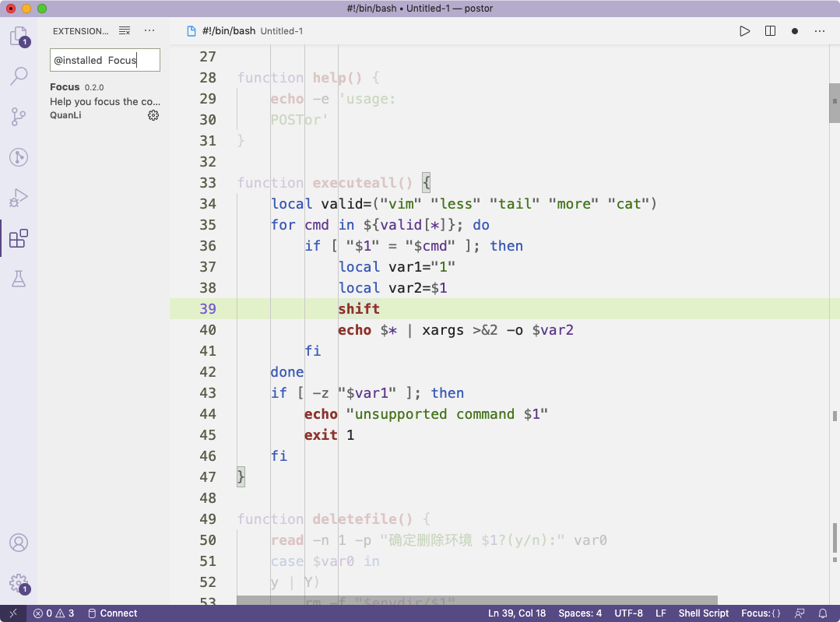Toggle Focus:{} mode in status bar
Viewport: 840px width, 622px height.
coord(761,613)
